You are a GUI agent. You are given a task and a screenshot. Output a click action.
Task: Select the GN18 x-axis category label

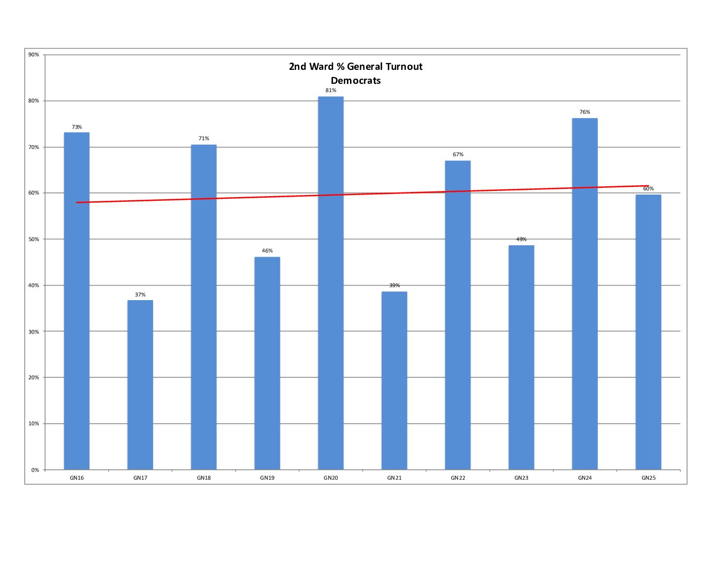click(x=204, y=478)
